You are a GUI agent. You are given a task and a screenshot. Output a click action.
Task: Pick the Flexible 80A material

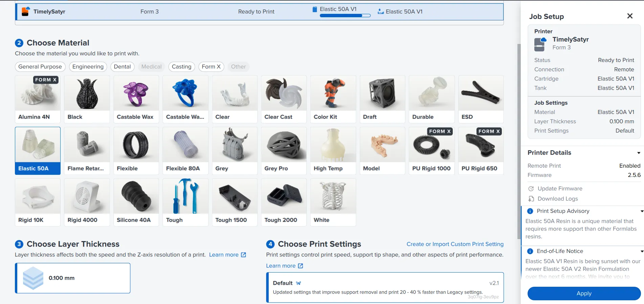point(185,151)
